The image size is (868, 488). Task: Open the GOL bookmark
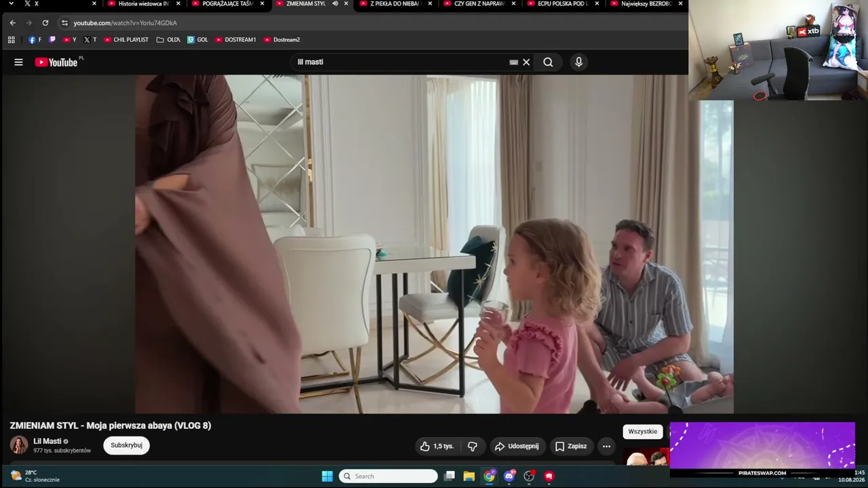click(x=197, y=40)
